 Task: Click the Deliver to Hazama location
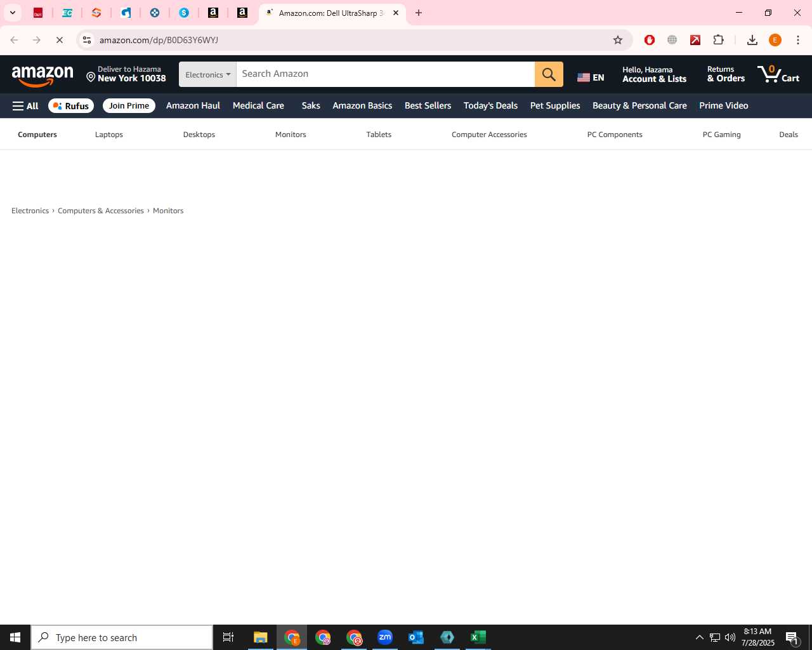point(126,74)
